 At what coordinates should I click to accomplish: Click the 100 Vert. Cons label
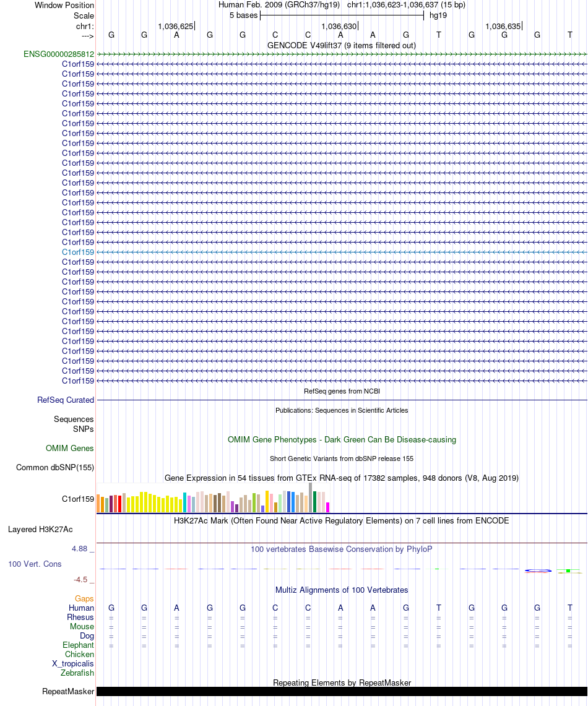click(35, 564)
